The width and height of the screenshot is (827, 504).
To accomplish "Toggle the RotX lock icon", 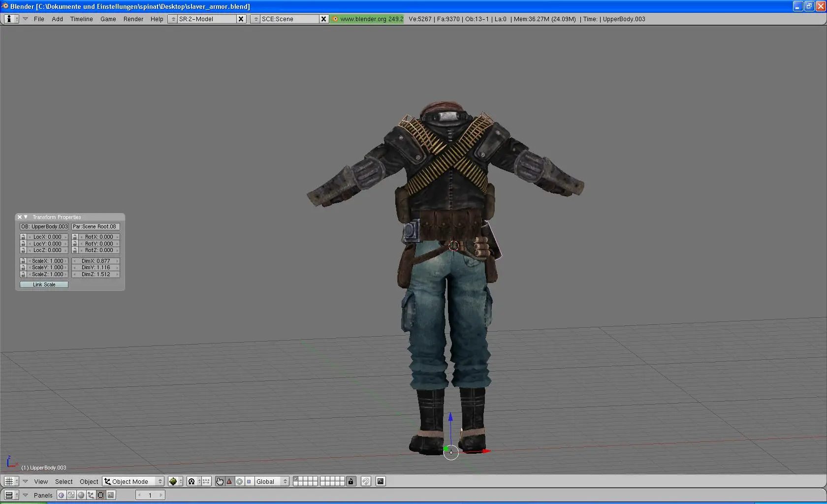I will tap(75, 237).
